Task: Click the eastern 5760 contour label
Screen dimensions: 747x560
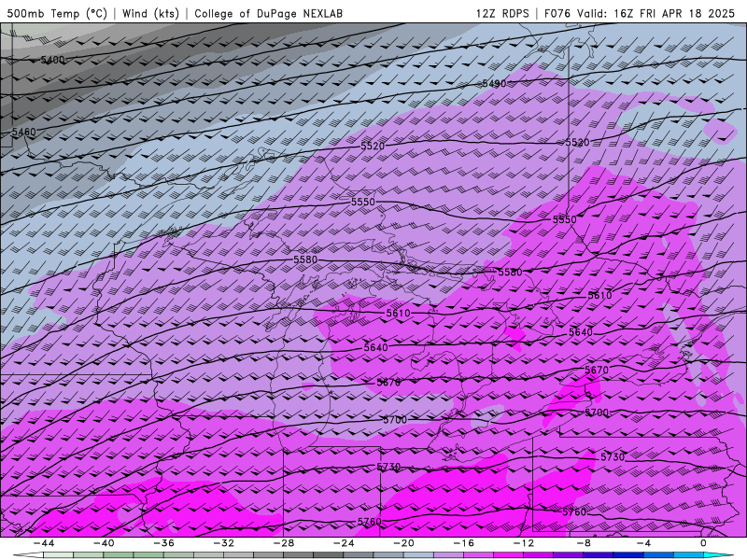Action: 574,512
